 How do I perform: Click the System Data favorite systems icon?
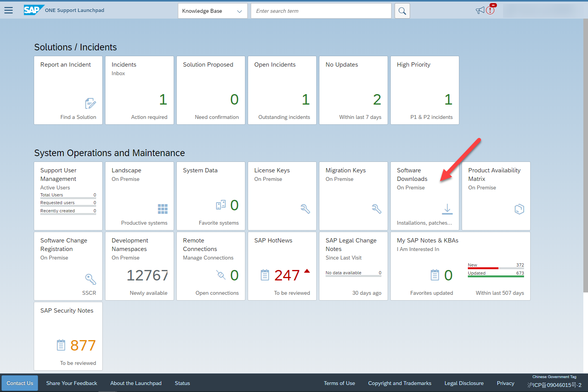pos(221,205)
